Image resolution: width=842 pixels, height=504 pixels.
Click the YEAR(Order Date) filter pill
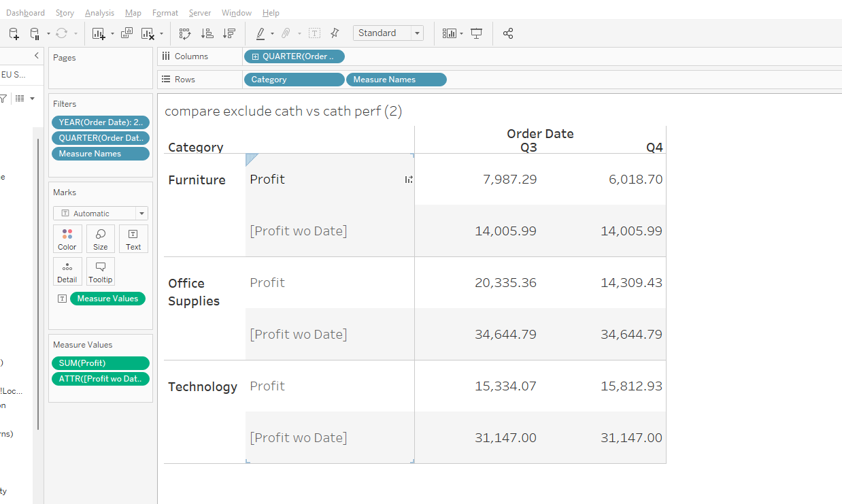(x=101, y=122)
